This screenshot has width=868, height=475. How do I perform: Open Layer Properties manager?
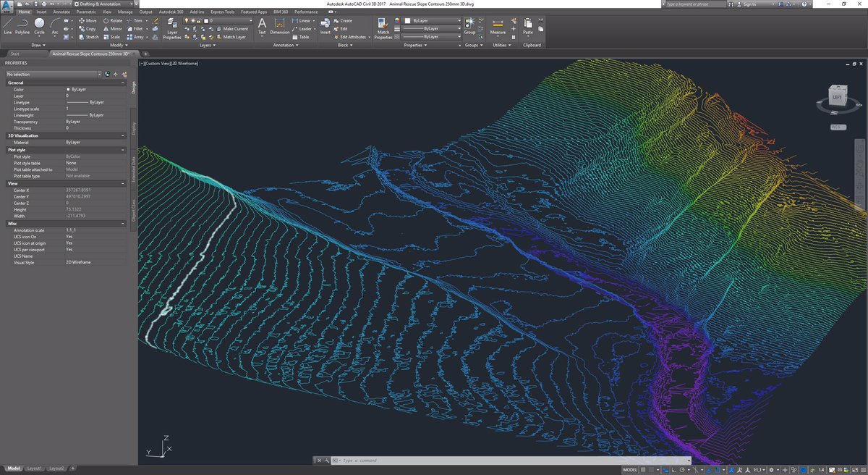click(171, 28)
